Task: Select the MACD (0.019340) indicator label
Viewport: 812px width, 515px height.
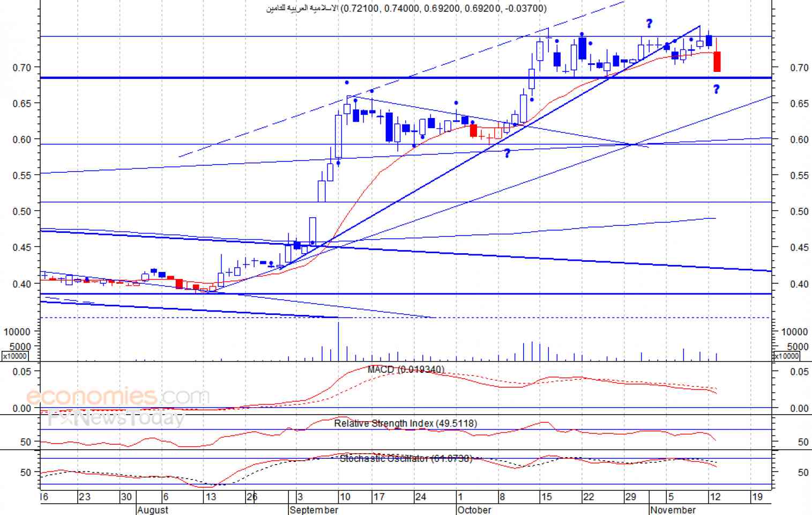Action: coord(406,370)
